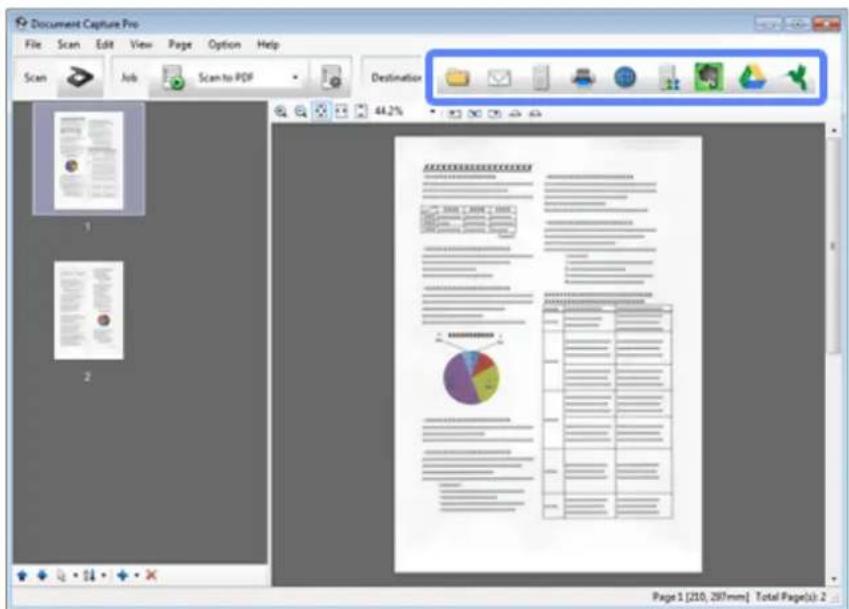Toggle the highlighted fit-page view icon
The width and height of the screenshot is (849, 609).
click(x=321, y=112)
